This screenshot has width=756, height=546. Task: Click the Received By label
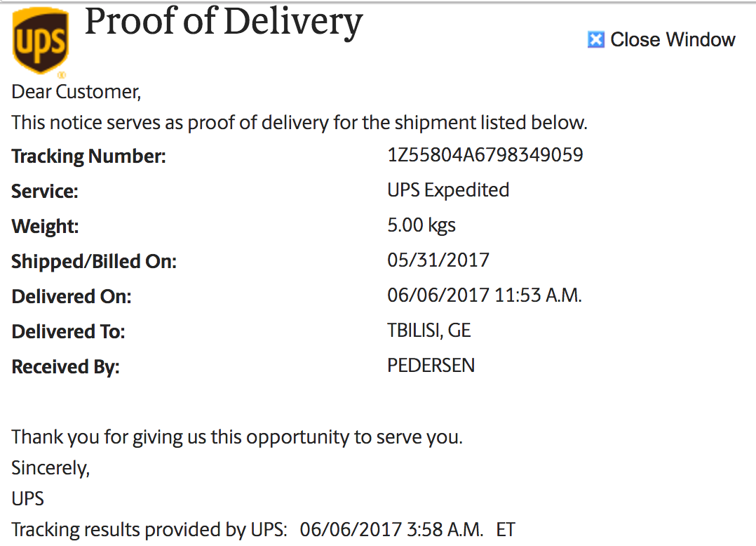pyautogui.click(x=65, y=367)
